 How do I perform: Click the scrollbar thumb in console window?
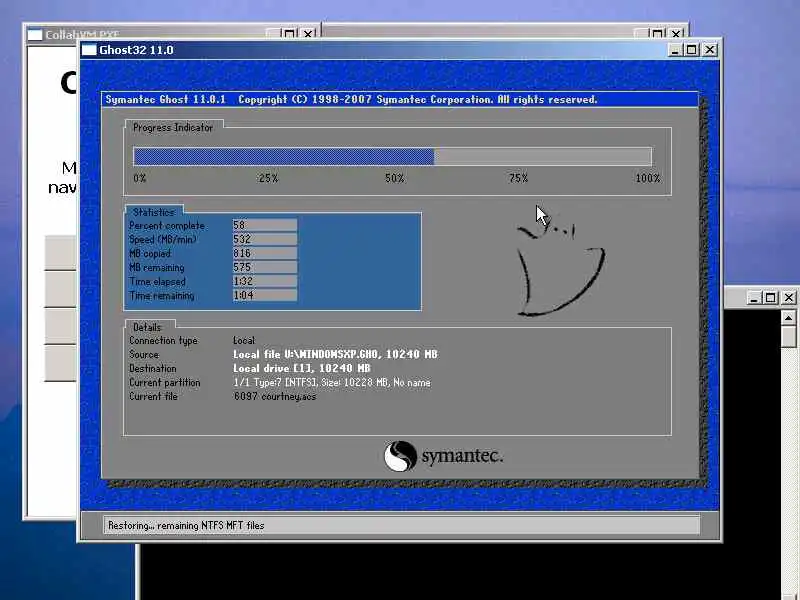[788, 337]
